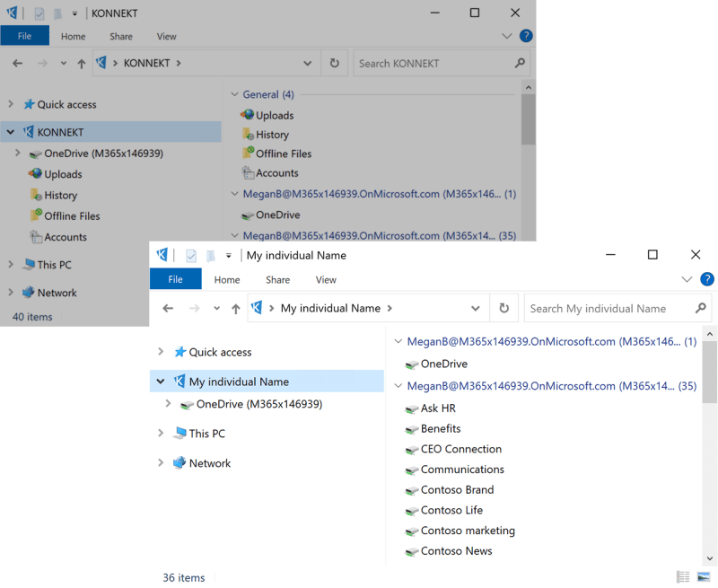The height and width of the screenshot is (588, 718).
Task: Open Benefits drive
Action: click(433, 428)
